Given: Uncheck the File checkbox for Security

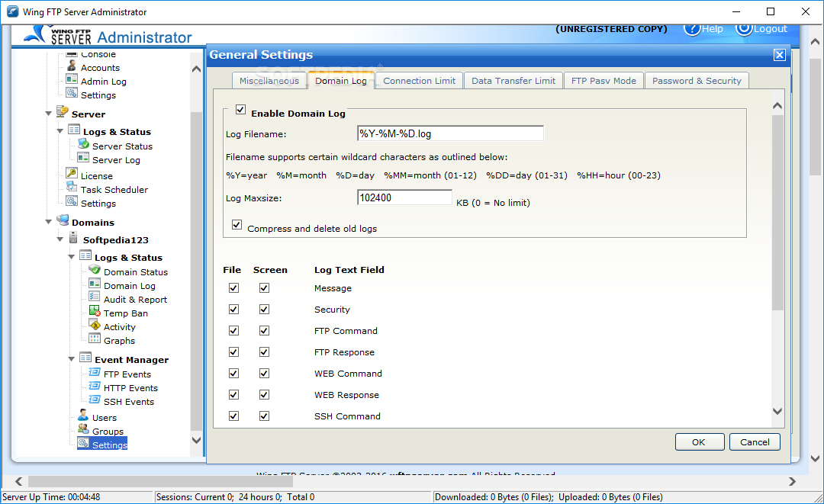Looking at the screenshot, I should click(234, 310).
